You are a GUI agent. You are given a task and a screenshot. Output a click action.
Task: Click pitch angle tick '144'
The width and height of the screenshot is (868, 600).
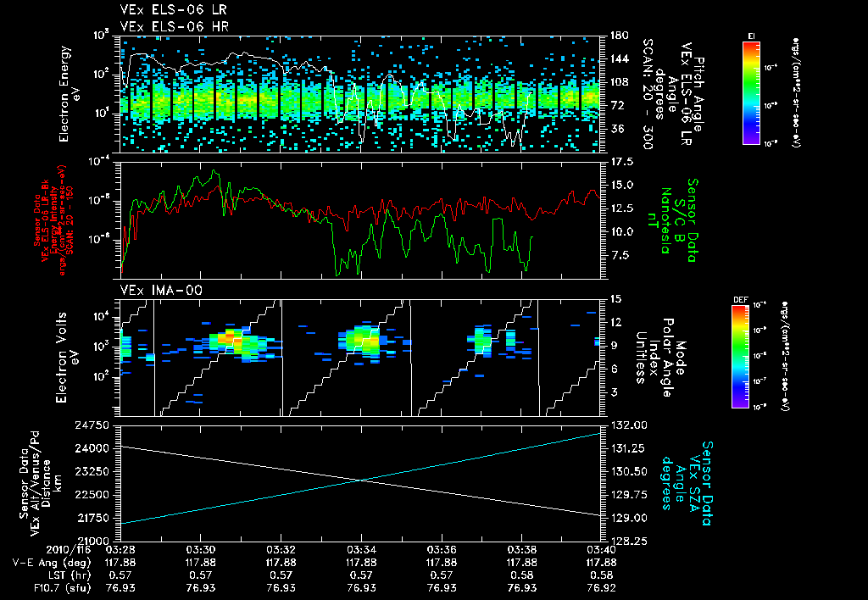[x=618, y=58]
